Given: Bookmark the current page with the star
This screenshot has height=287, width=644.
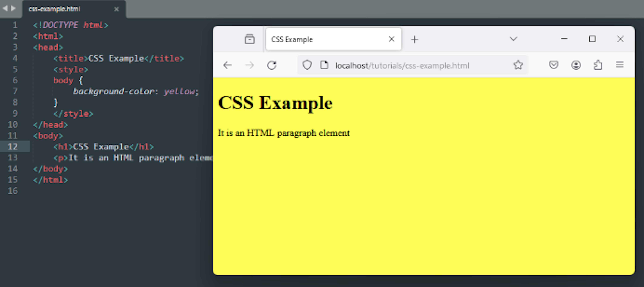Looking at the screenshot, I should pos(518,65).
